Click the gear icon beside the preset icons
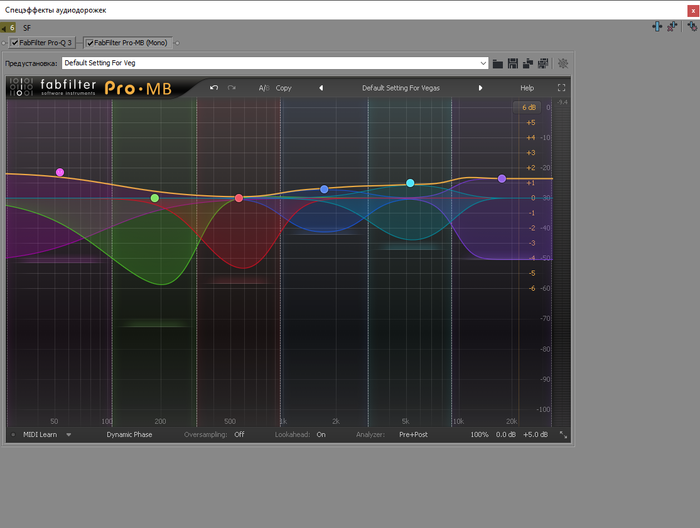 click(x=563, y=63)
